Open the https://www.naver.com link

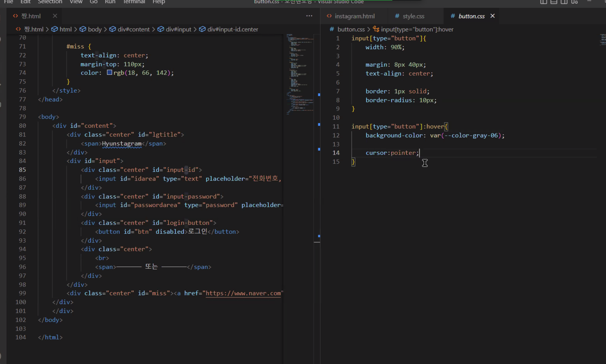click(243, 293)
